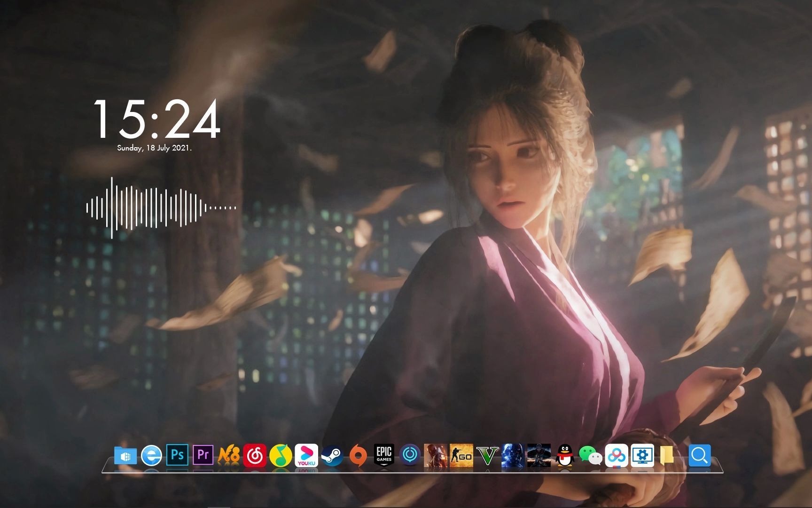Viewport: 812px width, 508px height.
Task: Launch CS:GO from the dock
Action: point(461,455)
